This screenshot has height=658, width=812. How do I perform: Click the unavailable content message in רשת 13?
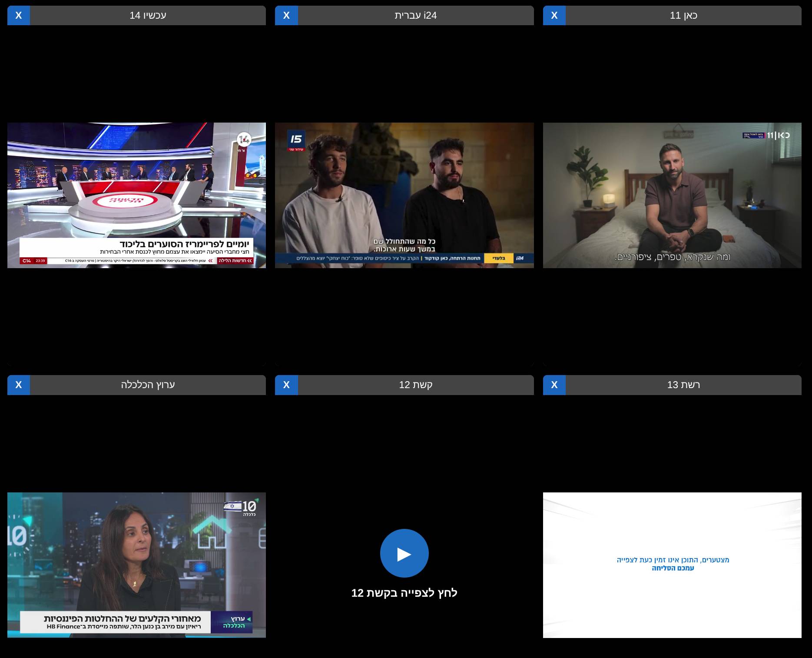[x=673, y=564]
